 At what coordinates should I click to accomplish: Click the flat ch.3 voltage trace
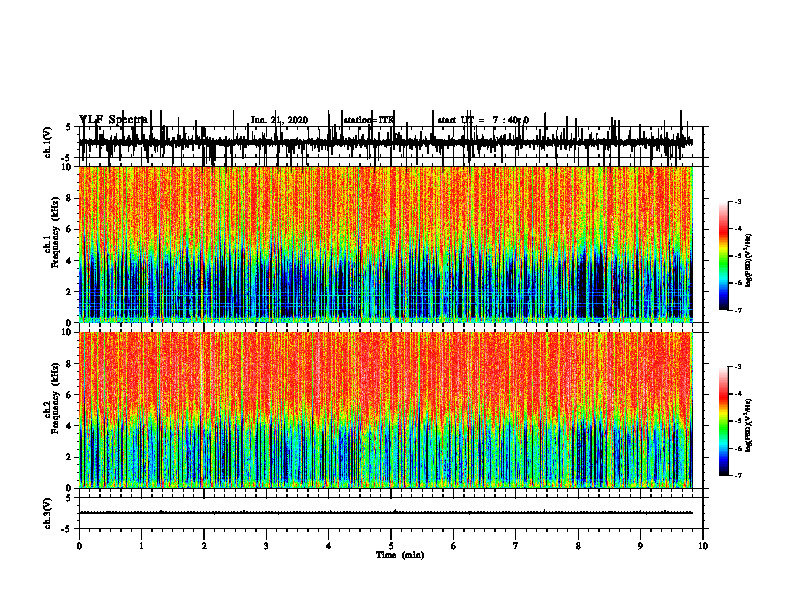385,513
